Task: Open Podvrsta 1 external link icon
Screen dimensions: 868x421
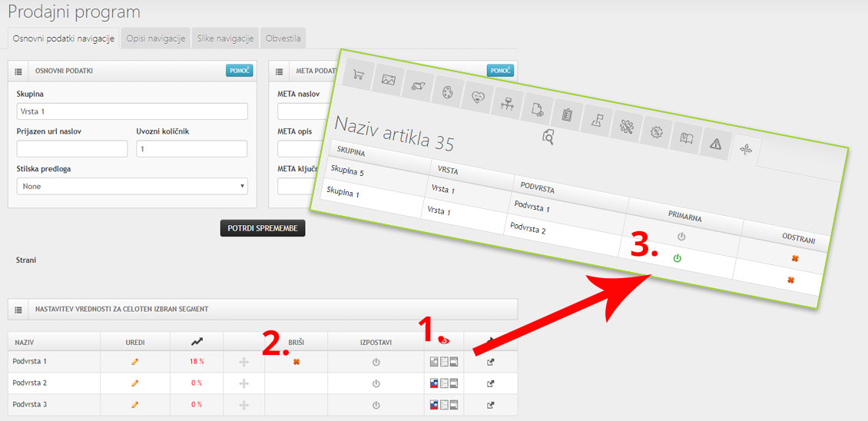Action: (490, 363)
